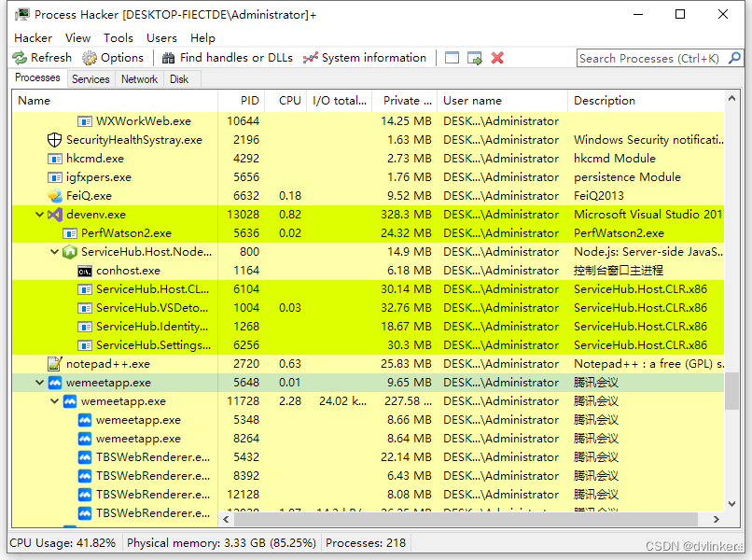Screen dimensions: 752x560
Task: Click the notepad++.exe notepad icon
Action: (x=55, y=364)
